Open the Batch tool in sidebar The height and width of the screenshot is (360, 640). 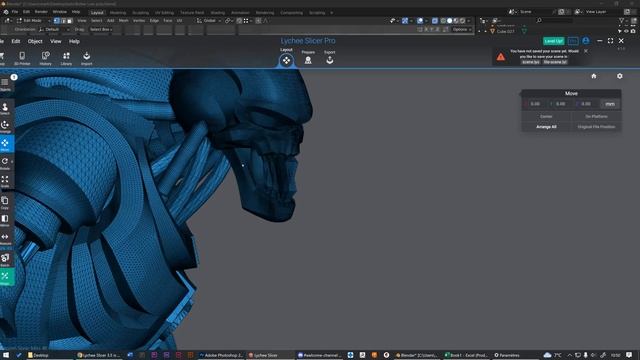pyautogui.click(x=5, y=260)
